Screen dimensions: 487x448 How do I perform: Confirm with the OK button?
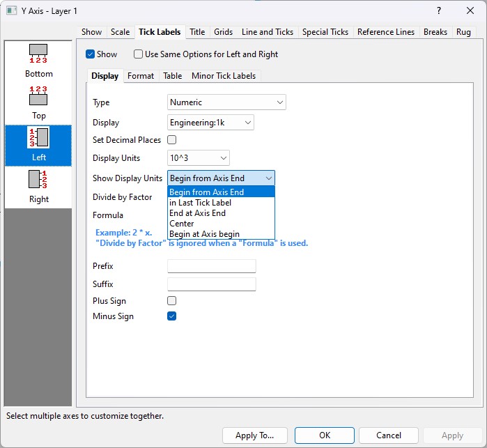pos(325,435)
